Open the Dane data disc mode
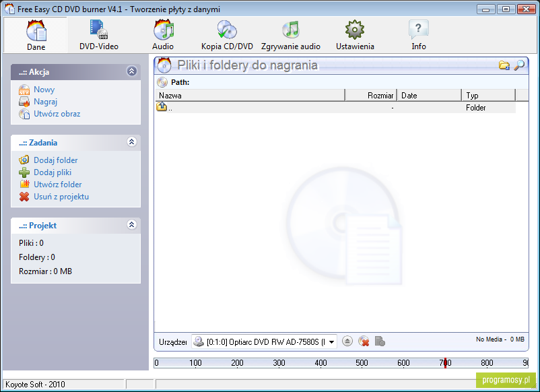The image size is (540, 392). click(36, 35)
